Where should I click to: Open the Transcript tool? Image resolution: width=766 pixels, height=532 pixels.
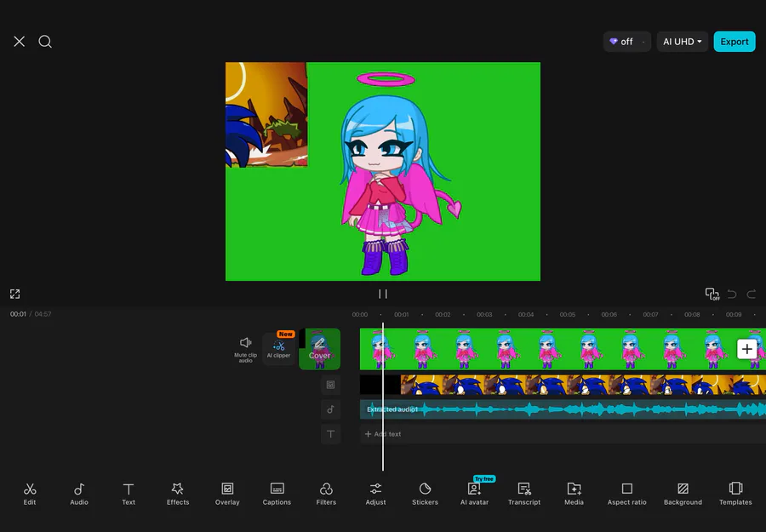(524, 494)
